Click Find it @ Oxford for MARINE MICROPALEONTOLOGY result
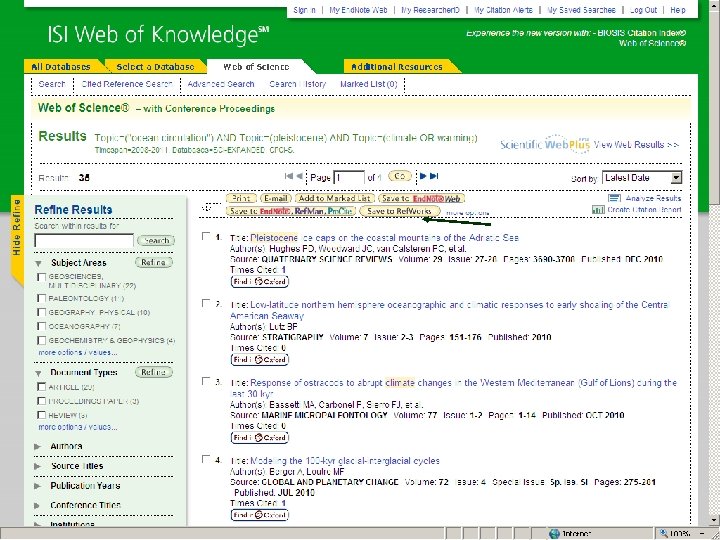The height and width of the screenshot is (540, 720). [259, 438]
